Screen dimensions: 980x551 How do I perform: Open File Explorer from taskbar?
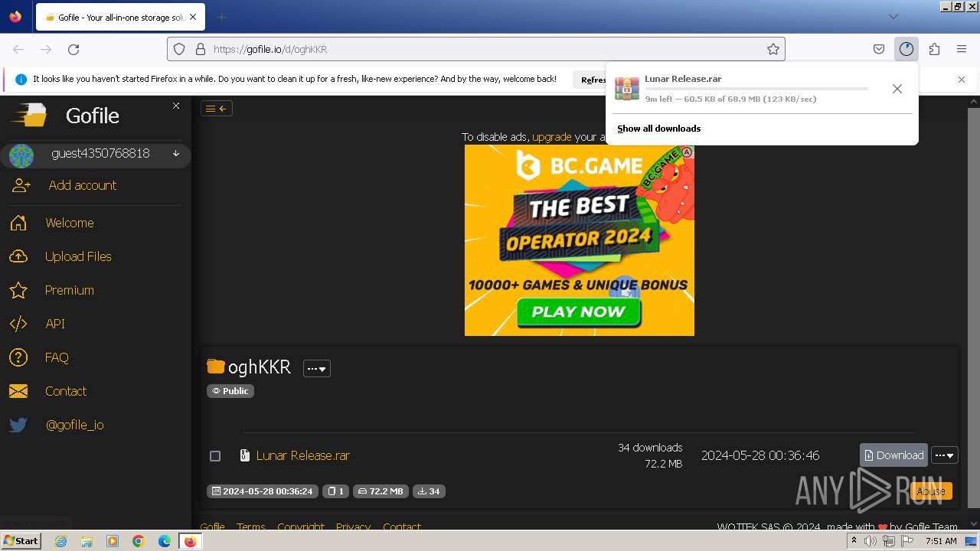point(87,541)
